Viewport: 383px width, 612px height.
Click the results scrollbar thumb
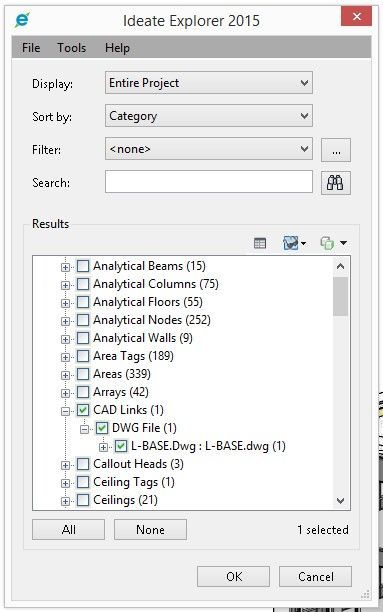click(x=340, y=296)
